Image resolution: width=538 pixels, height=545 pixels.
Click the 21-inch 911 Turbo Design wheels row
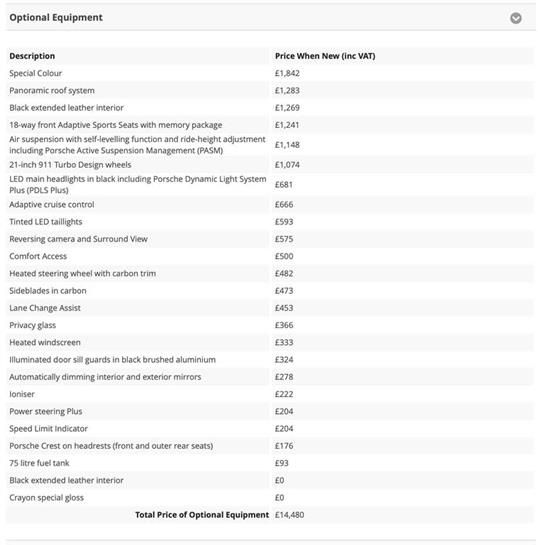[x=270, y=165]
